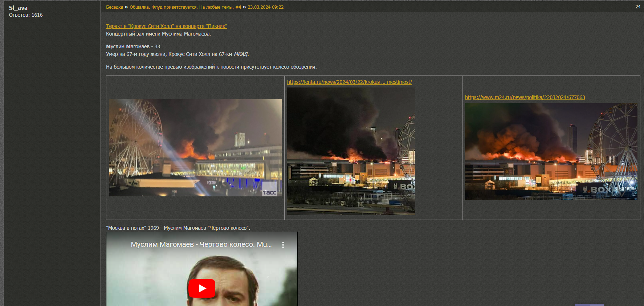644x306 pixels.
Task: Select the text Ответов: 1616
Action: 26,15
